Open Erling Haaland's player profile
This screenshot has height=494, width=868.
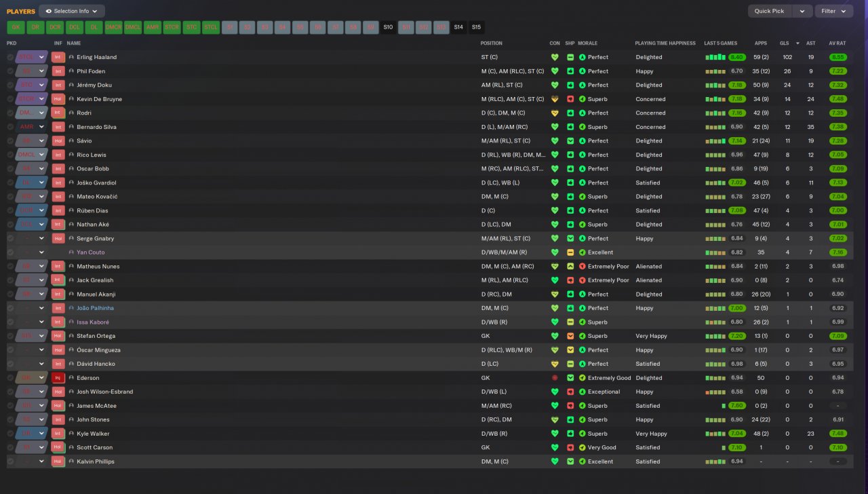(96, 57)
